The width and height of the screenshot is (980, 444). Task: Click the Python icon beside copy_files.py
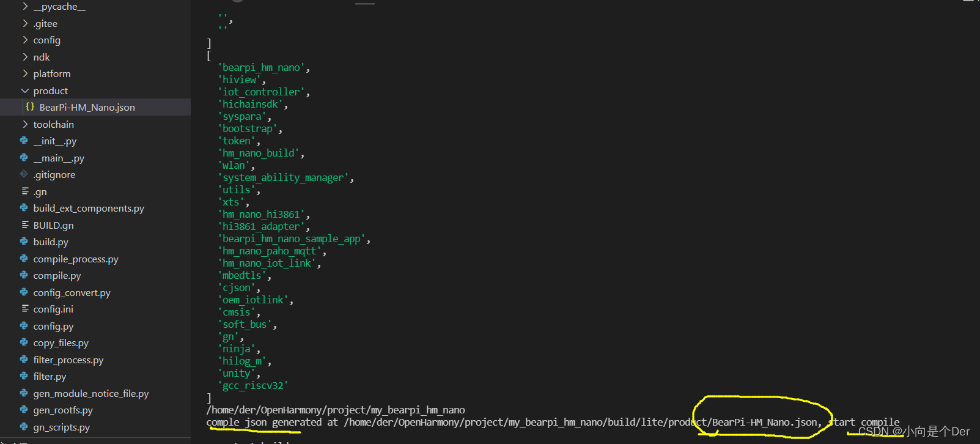click(x=24, y=342)
